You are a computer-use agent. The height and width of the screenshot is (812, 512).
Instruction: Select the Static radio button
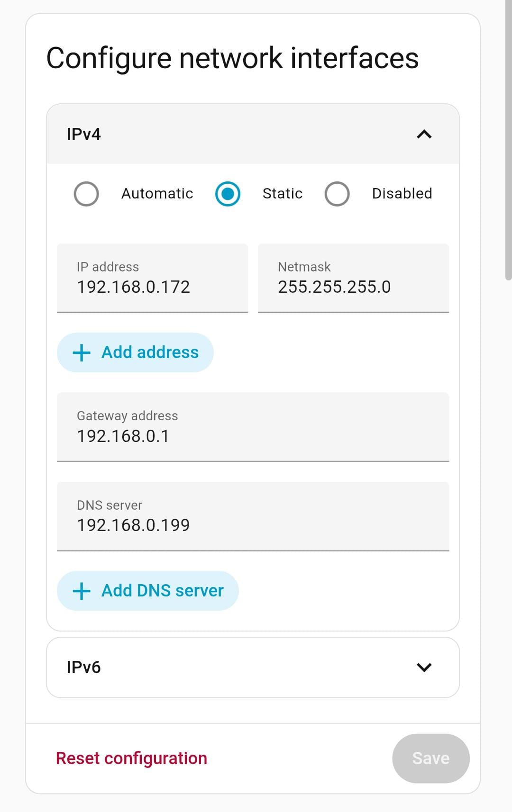228,194
